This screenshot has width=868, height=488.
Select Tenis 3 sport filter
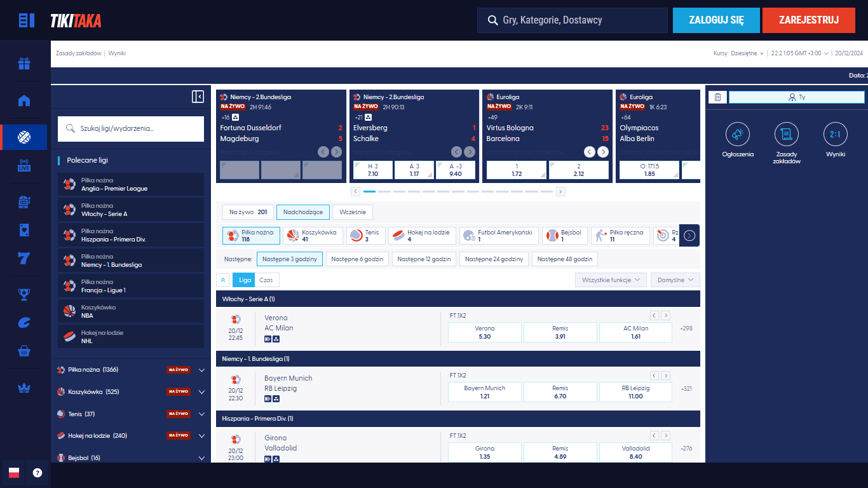(366, 236)
